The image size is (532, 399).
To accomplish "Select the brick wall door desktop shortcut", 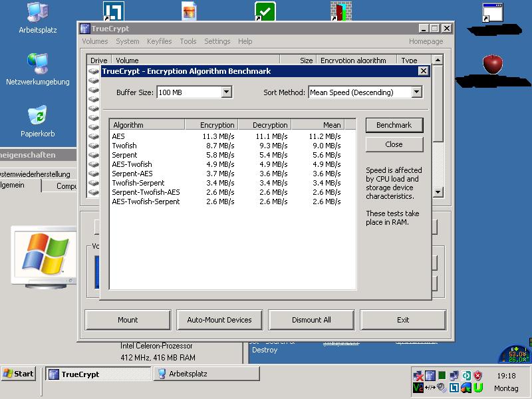I will tap(341, 11).
